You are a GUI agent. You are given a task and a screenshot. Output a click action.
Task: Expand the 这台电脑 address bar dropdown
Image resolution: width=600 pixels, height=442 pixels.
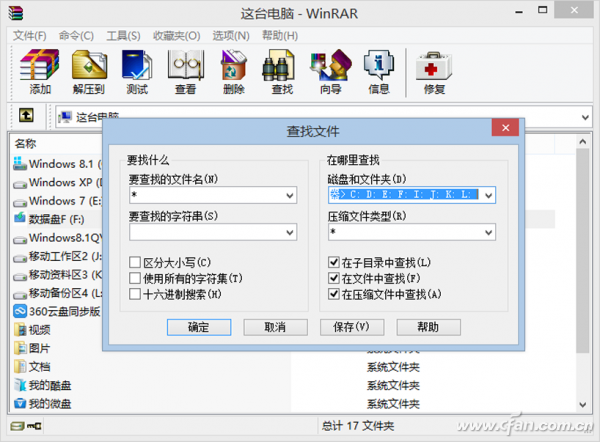585,117
